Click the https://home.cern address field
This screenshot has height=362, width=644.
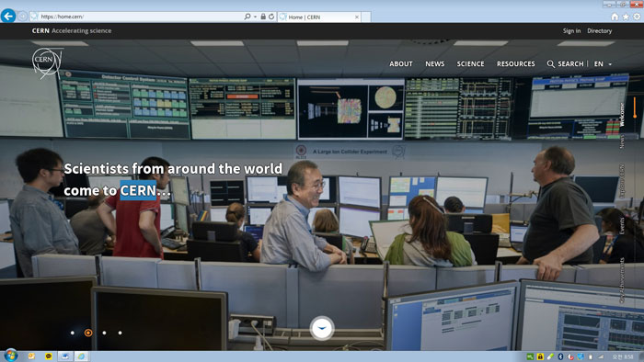click(140, 17)
